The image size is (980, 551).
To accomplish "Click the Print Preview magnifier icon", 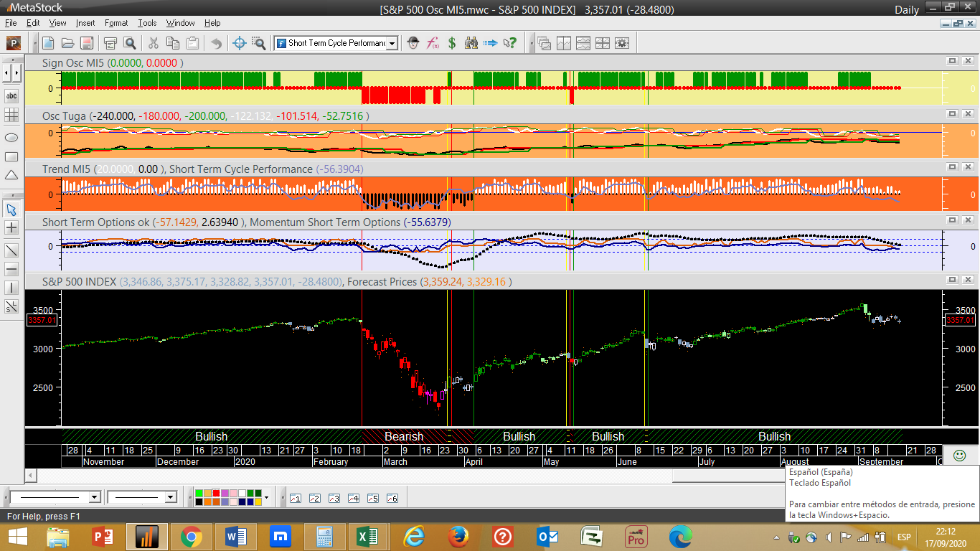I will click(x=130, y=43).
